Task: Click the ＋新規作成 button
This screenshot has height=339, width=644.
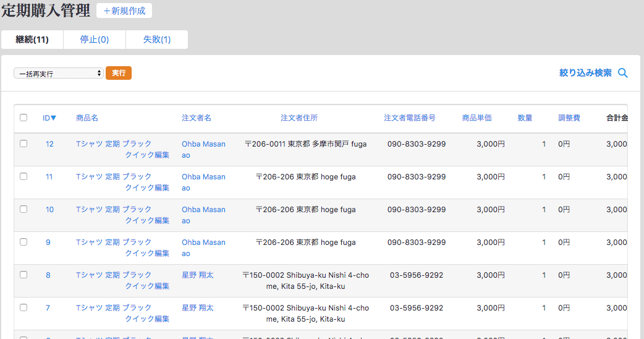Action: [124, 11]
